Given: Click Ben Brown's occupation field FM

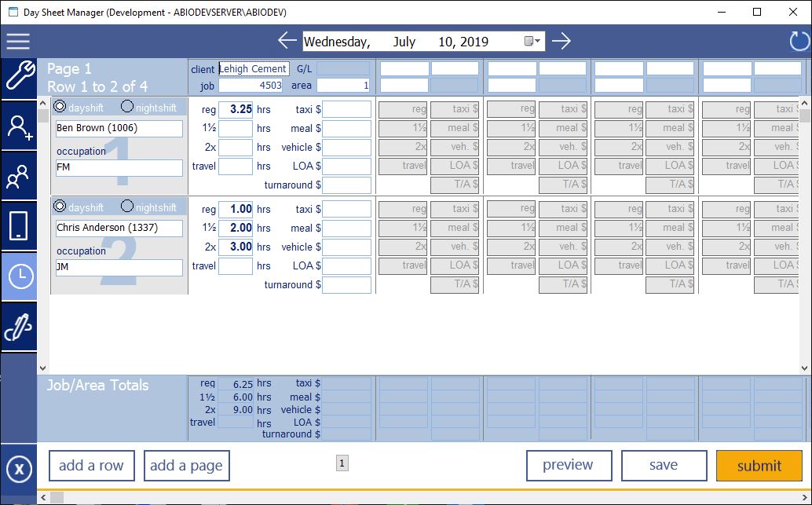Looking at the screenshot, I should click(119, 168).
